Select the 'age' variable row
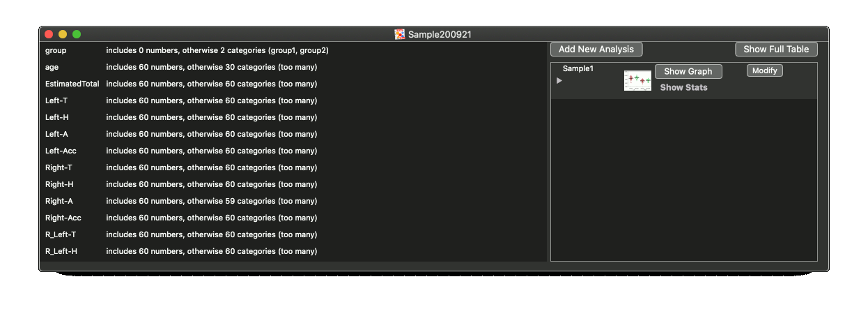Screen dimensions: 868x323 tap(293, 67)
